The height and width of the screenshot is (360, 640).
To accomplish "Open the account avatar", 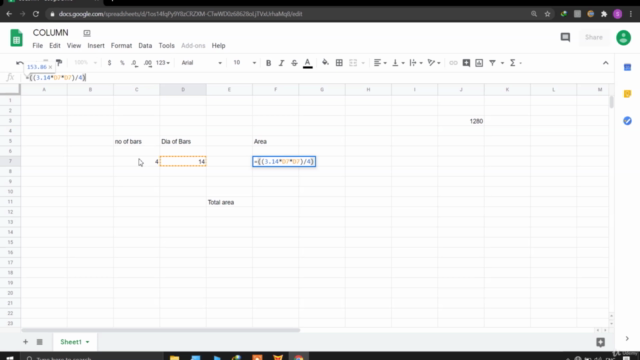I will click(x=623, y=38).
